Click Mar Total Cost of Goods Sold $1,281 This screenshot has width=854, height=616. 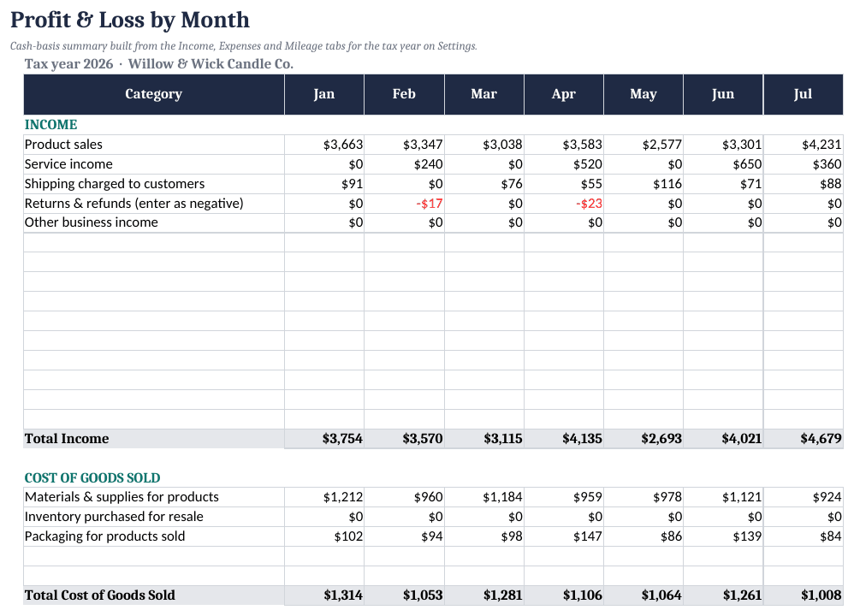(484, 595)
